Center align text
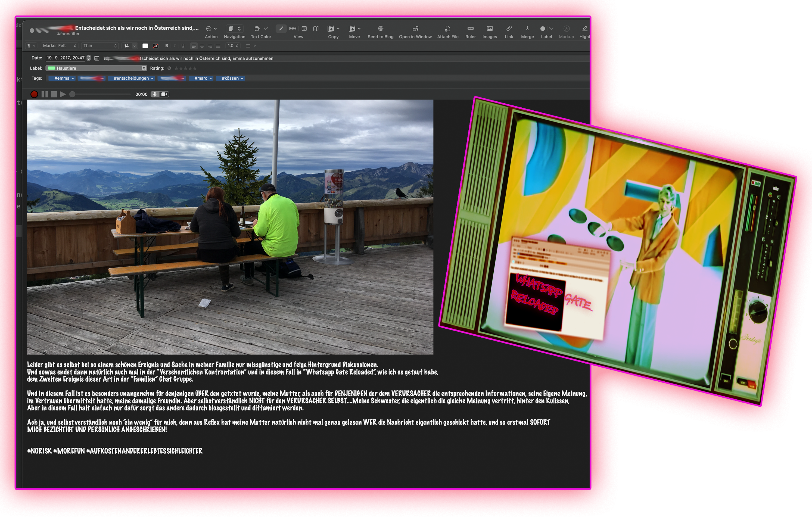Screen dimensions: 812x517 (202, 46)
